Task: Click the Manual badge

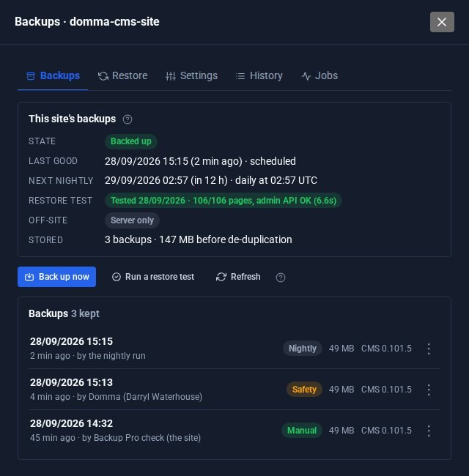Action: pyautogui.click(x=302, y=431)
